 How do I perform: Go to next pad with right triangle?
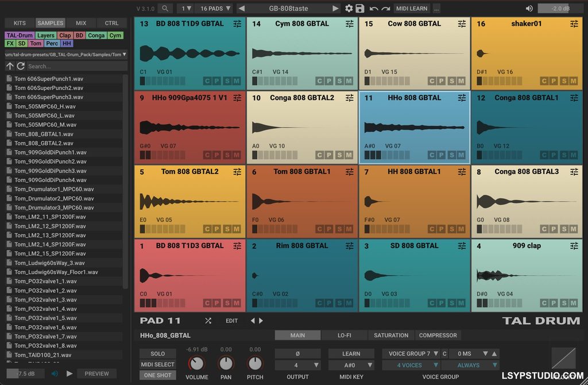point(261,321)
